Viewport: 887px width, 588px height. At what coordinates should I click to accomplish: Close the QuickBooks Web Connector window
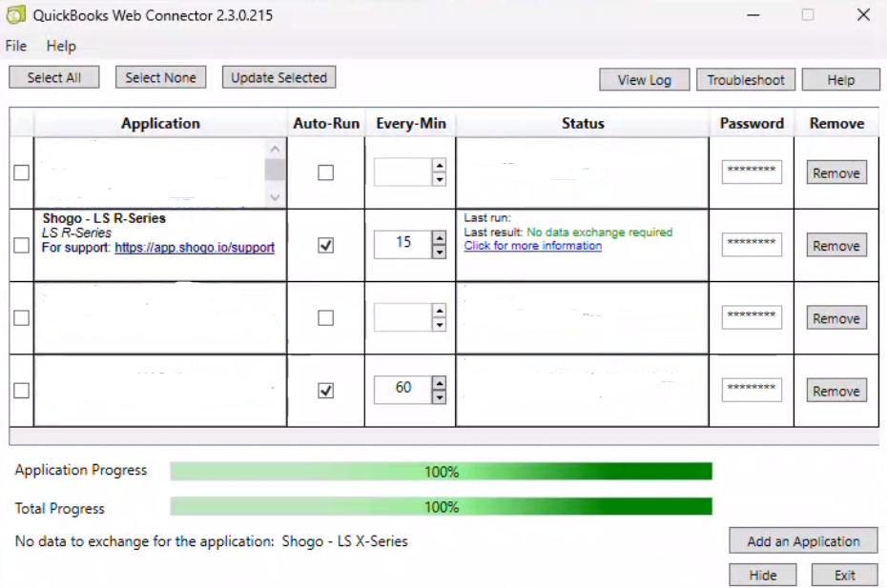[x=863, y=14]
